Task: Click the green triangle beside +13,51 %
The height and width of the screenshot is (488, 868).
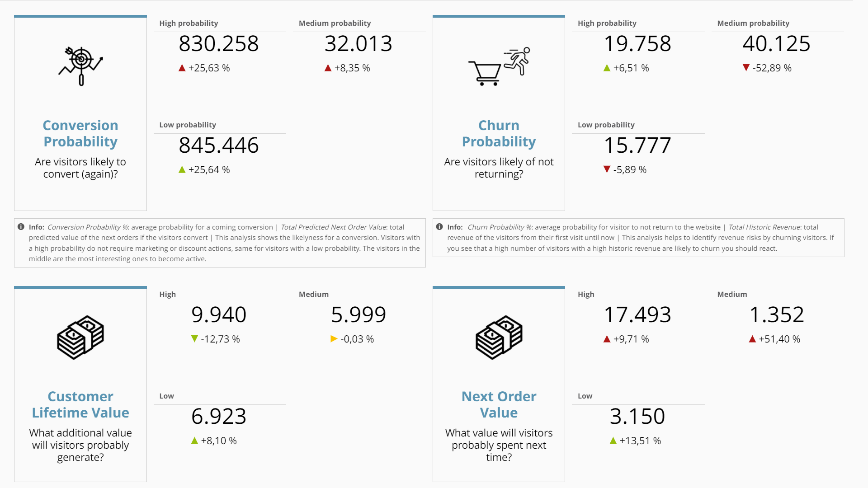Action: 614,441
